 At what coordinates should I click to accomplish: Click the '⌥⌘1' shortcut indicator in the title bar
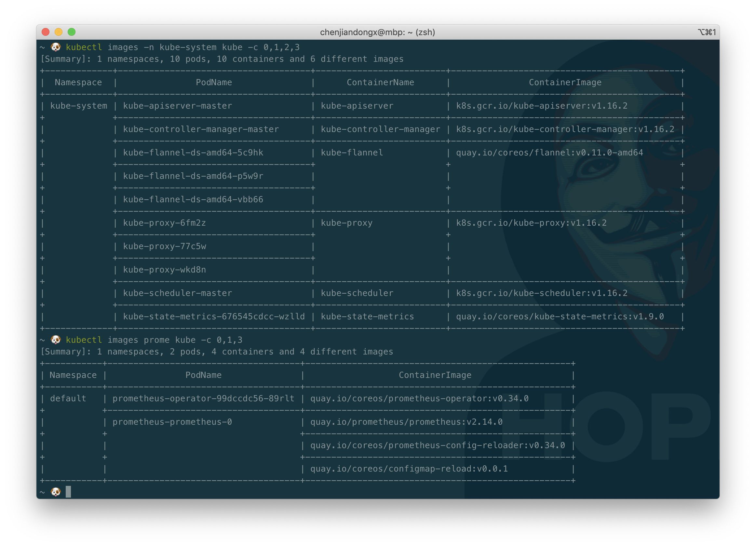[707, 32]
